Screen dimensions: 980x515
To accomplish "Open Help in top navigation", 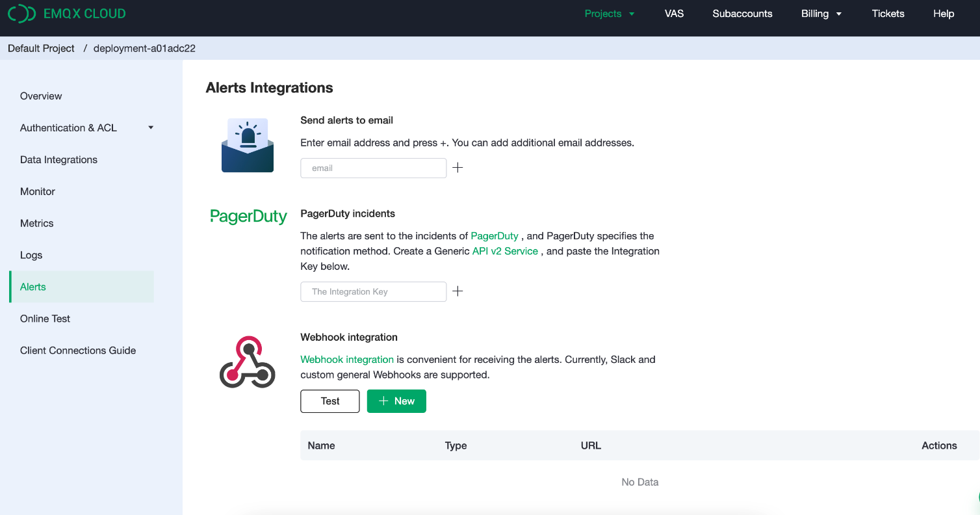I will coord(944,14).
